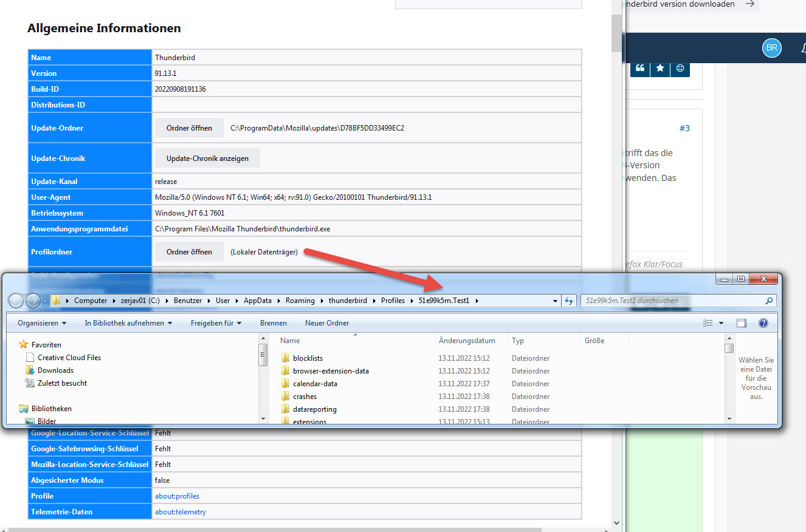
Task: Click the star icon on the post
Action: point(660,69)
